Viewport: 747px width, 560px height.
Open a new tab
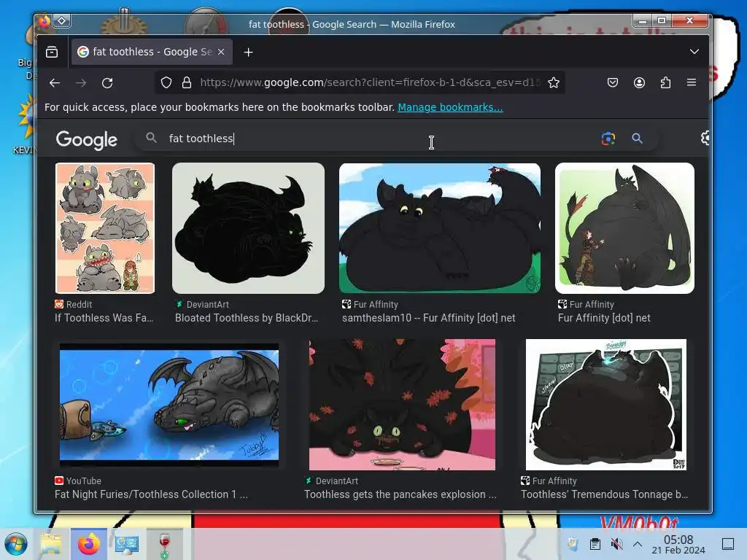pyautogui.click(x=248, y=52)
